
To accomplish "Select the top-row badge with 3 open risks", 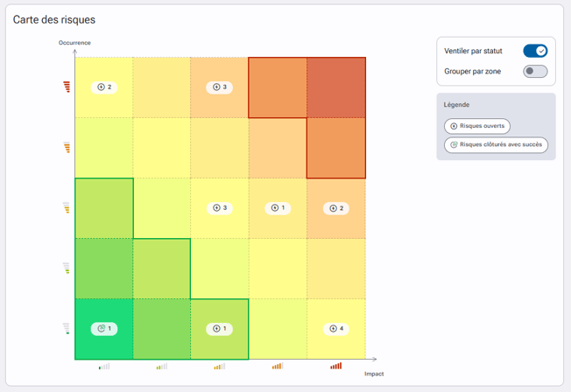I will coord(219,87).
